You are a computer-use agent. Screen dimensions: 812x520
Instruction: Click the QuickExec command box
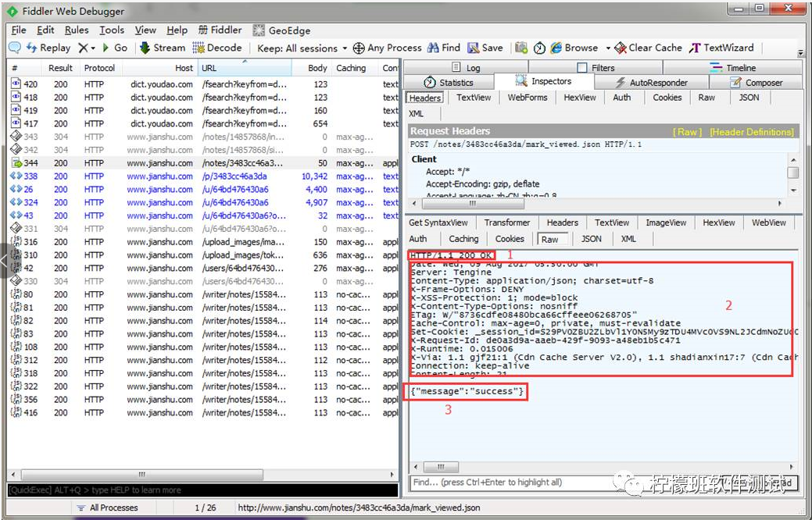coord(202,490)
